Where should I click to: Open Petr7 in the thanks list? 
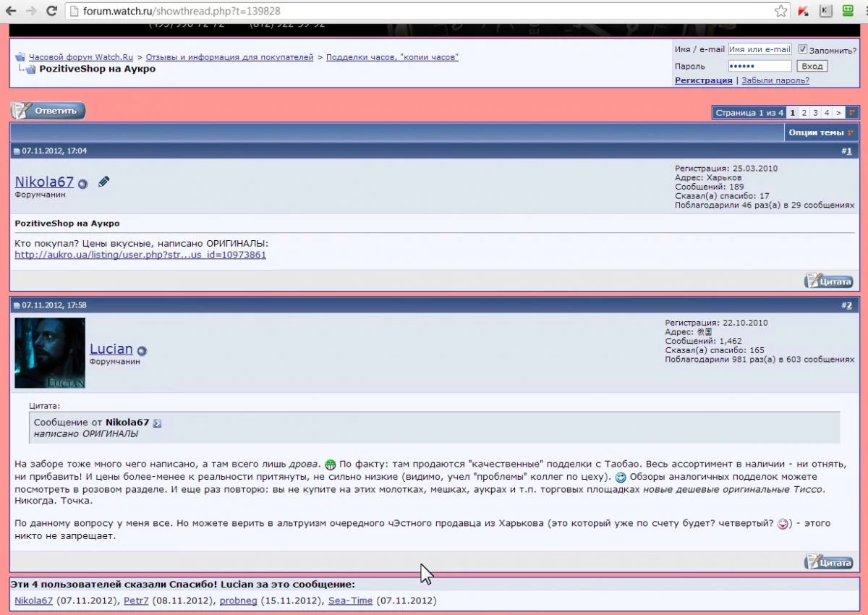pos(135,601)
